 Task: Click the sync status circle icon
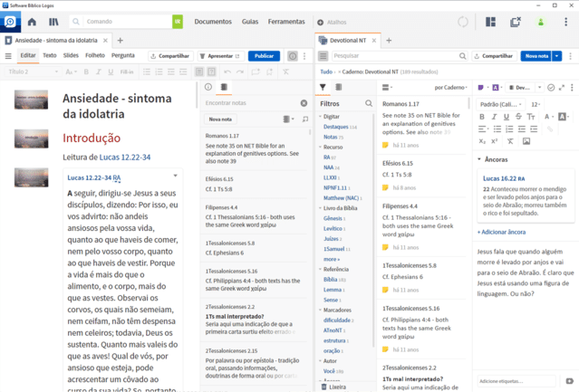pyautogui.click(x=463, y=22)
